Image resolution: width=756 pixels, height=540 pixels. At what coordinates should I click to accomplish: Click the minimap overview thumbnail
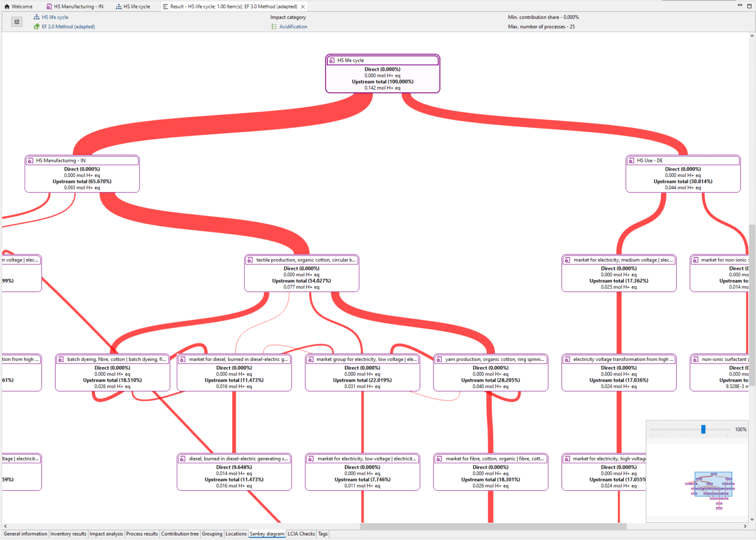pos(713,484)
